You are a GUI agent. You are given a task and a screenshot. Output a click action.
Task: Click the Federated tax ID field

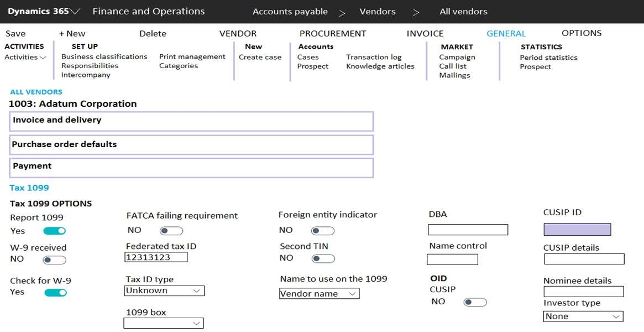coord(156,257)
